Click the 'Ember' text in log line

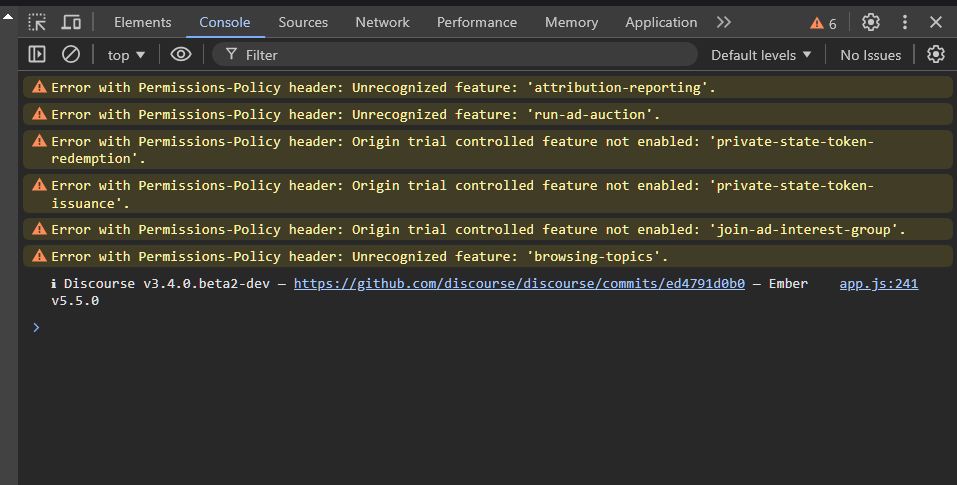point(788,284)
